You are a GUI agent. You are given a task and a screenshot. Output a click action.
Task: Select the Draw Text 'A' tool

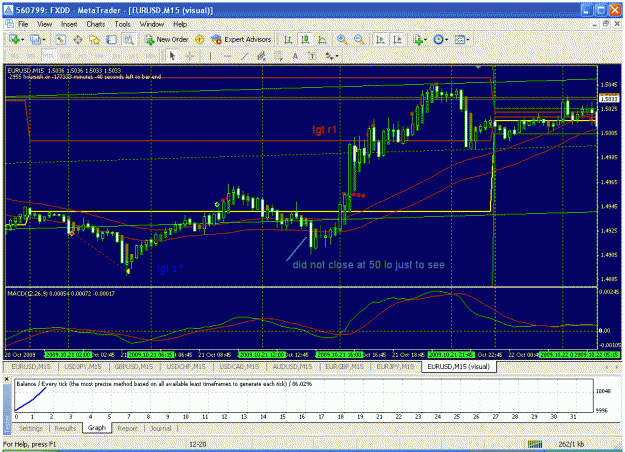295,56
